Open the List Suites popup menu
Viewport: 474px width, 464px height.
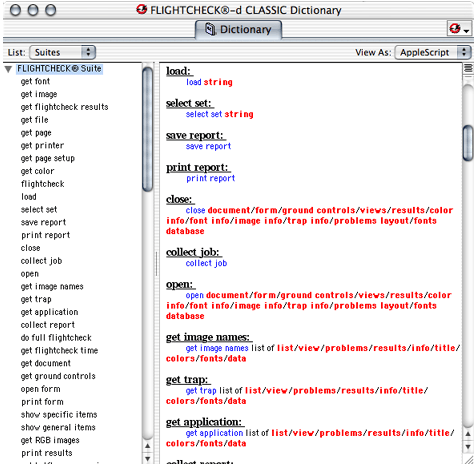coord(63,52)
